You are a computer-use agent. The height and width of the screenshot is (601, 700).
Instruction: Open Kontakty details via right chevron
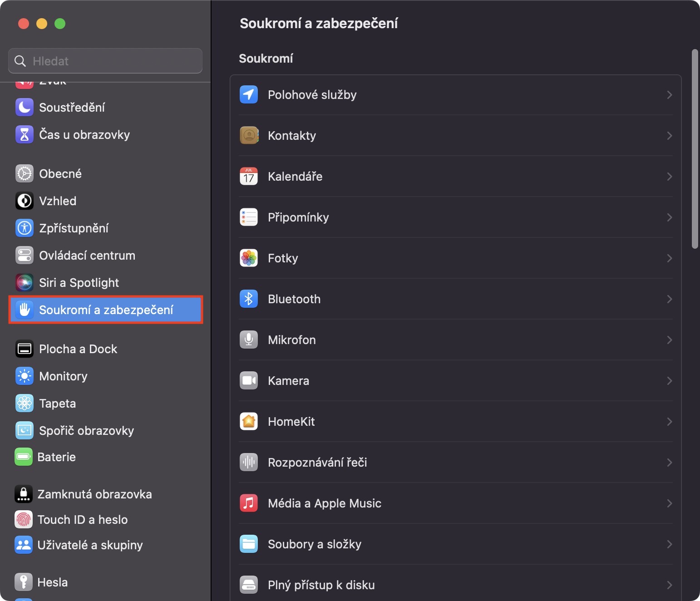tap(669, 135)
